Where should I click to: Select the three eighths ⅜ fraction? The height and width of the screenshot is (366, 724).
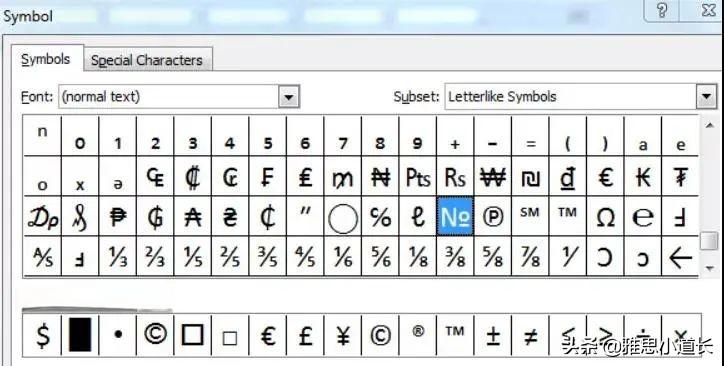tap(455, 257)
